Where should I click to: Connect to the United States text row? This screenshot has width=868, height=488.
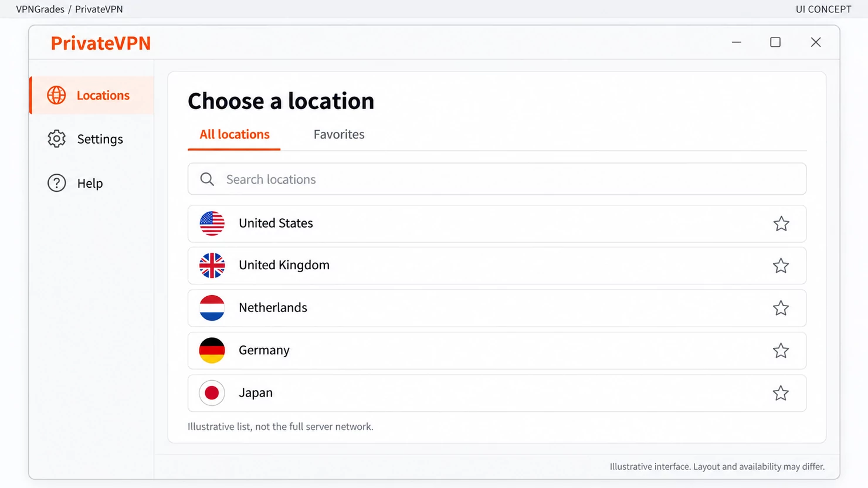pyautogui.click(x=276, y=223)
